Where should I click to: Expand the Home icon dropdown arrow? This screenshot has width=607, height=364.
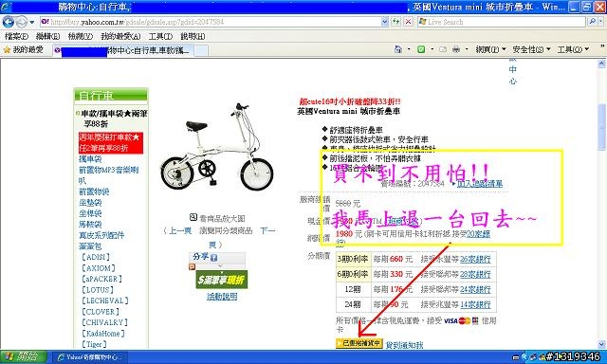409,49
